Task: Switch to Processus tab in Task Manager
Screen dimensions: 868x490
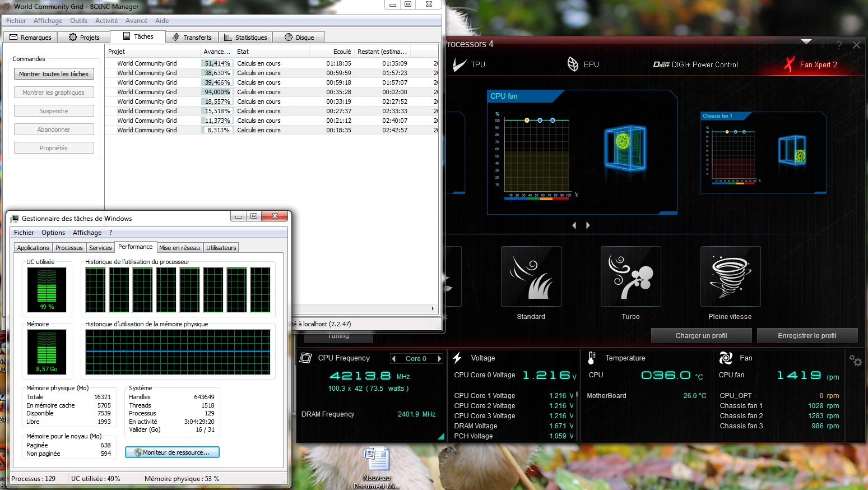Action: coord(69,248)
